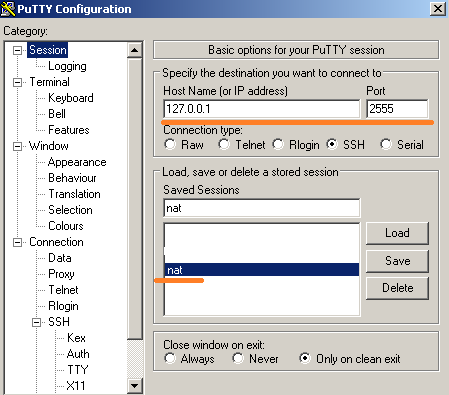Select Rlogin connection type

click(278, 144)
